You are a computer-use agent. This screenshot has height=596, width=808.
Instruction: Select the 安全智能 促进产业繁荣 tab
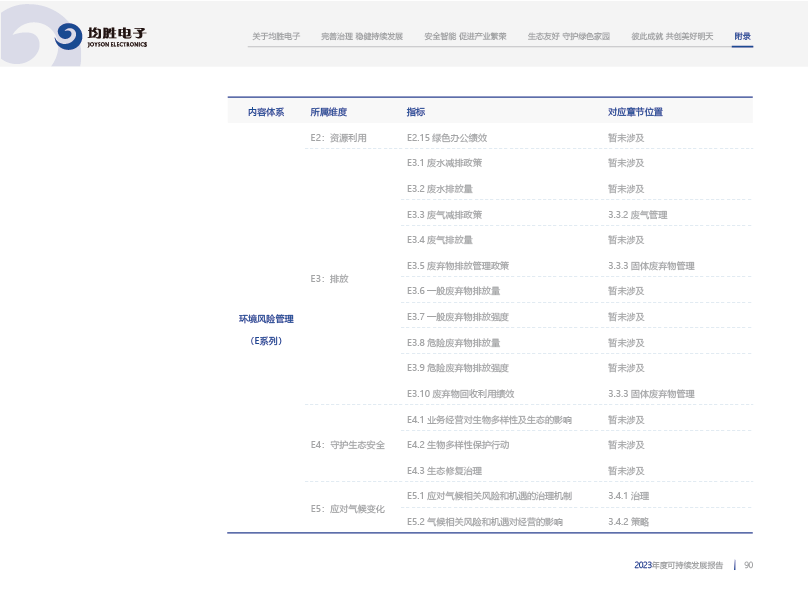click(465, 36)
